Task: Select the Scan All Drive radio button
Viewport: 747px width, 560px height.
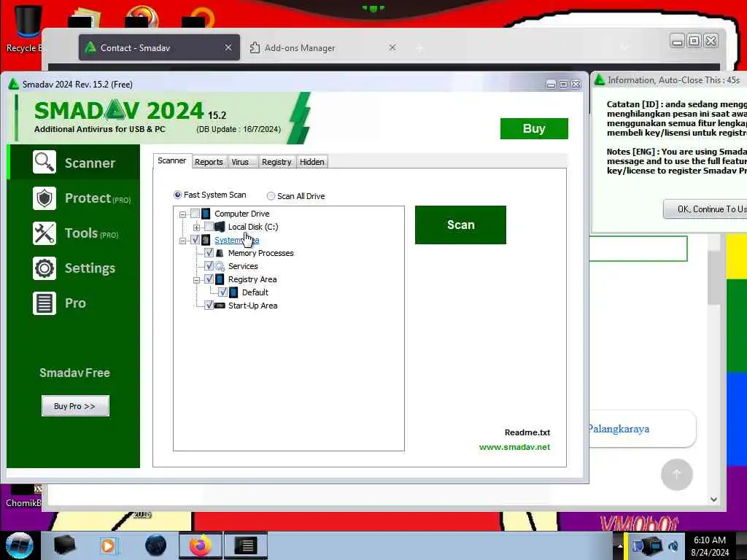Action: pyautogui.click(x=271, y=195)
